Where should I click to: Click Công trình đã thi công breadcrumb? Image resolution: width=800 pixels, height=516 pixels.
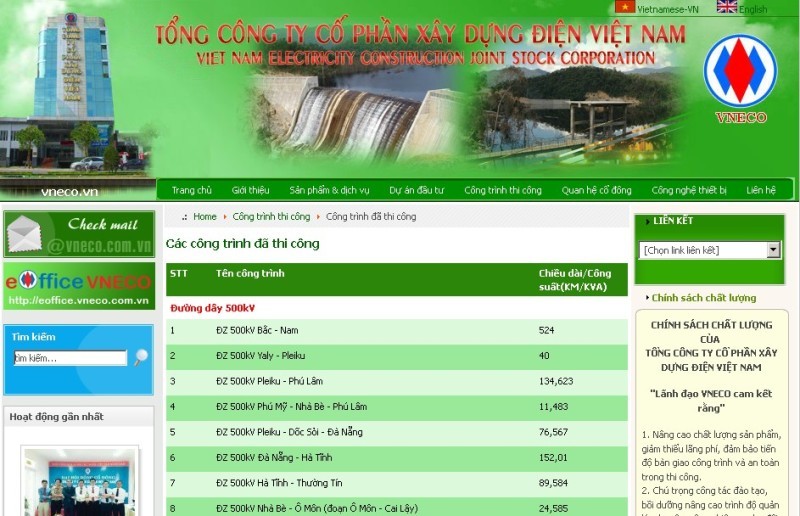(371, 216)
